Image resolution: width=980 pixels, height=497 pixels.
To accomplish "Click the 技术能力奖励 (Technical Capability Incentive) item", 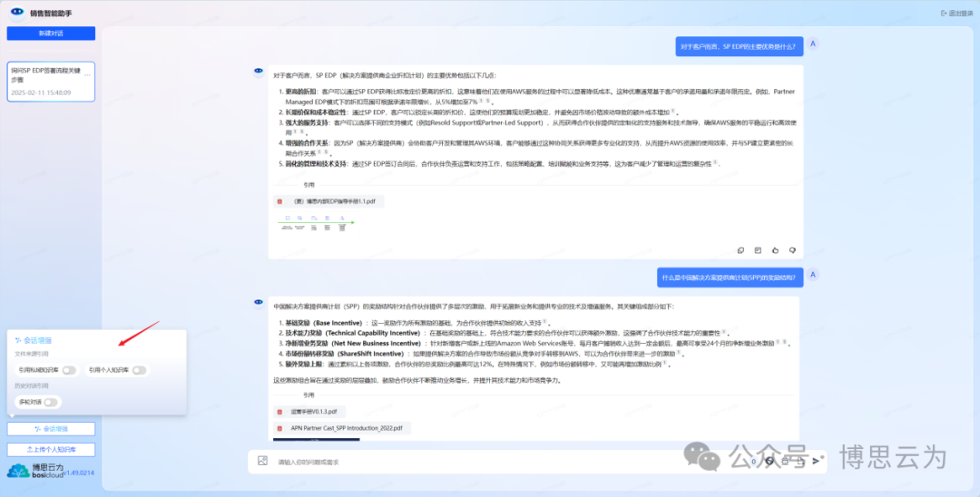I will (x=503, y=334).
